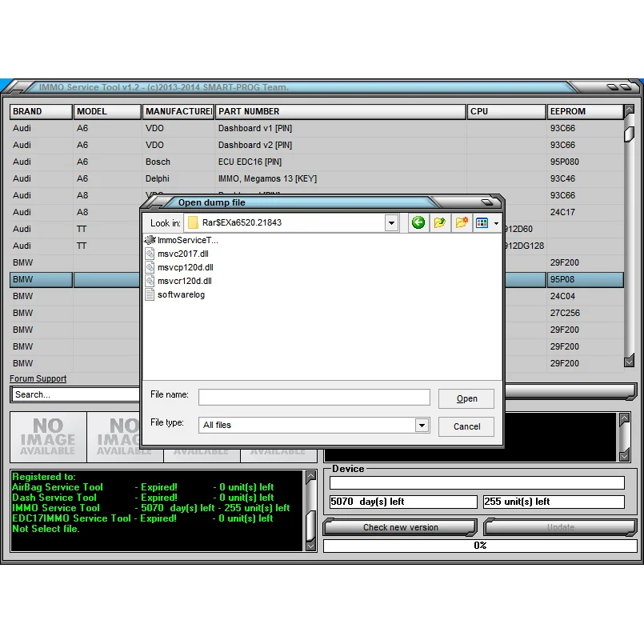
Task: Click the 27C256 EEPROM cell
Action: tap(585, 313)
